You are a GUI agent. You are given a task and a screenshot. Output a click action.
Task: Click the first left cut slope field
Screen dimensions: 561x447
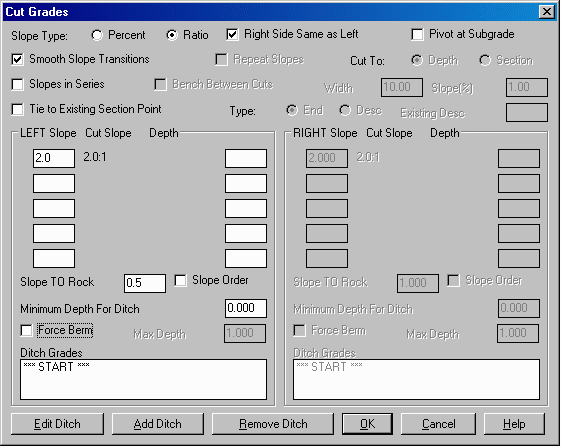[54, 159]
